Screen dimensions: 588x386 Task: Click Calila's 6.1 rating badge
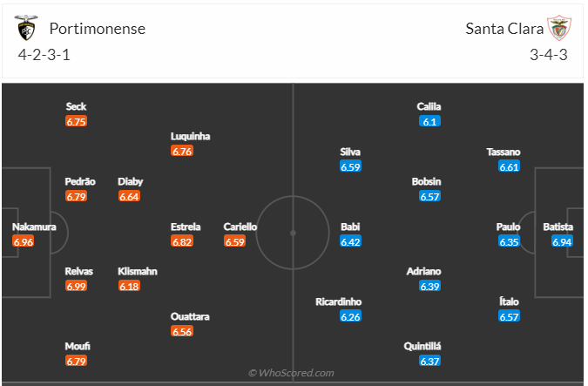(429, 122)
